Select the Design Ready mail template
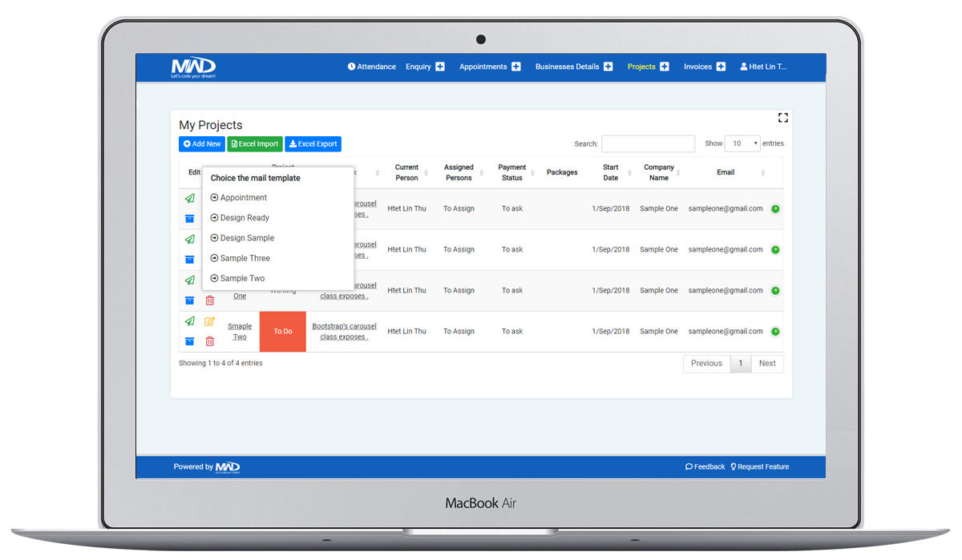This screenshot has height=560, width=962. pos(245,218)
